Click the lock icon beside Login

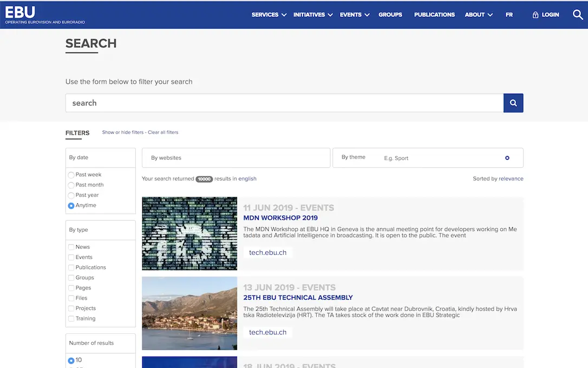[535, 15]
